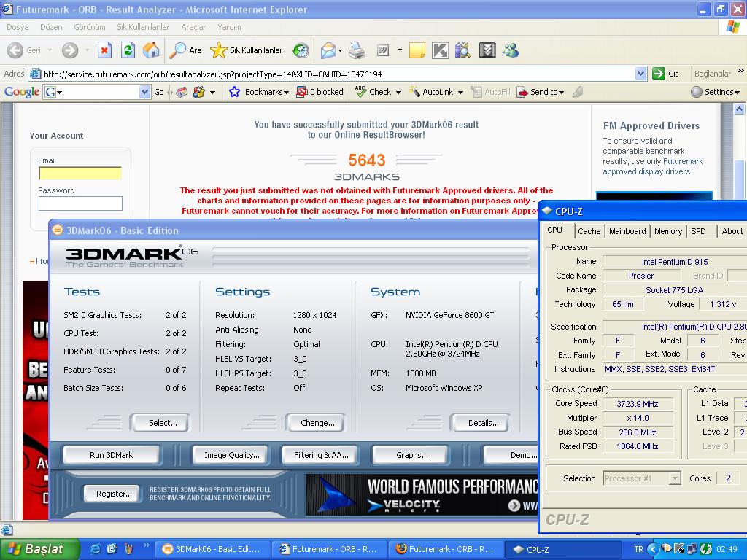Click Google toolbar Go button
Screen dimensions: 747x560
(158, 92)
